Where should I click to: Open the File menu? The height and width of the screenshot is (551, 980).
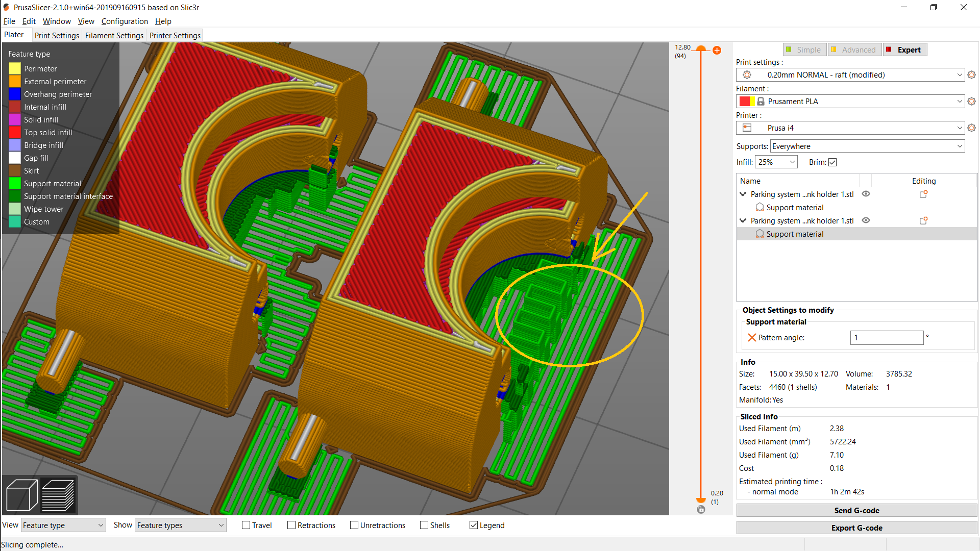click(9, 21)
